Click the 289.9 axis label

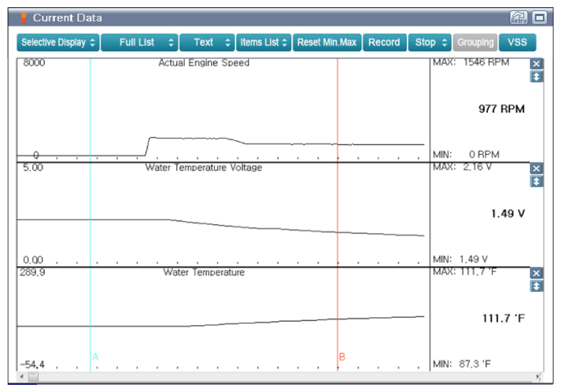pos(32,272)
